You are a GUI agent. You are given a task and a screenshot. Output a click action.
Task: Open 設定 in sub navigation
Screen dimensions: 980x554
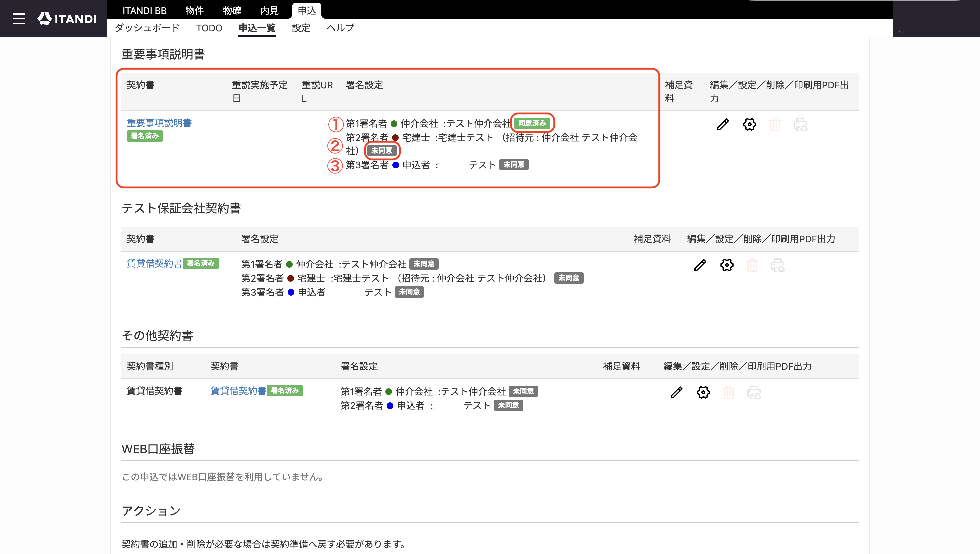tap(301, 28)
